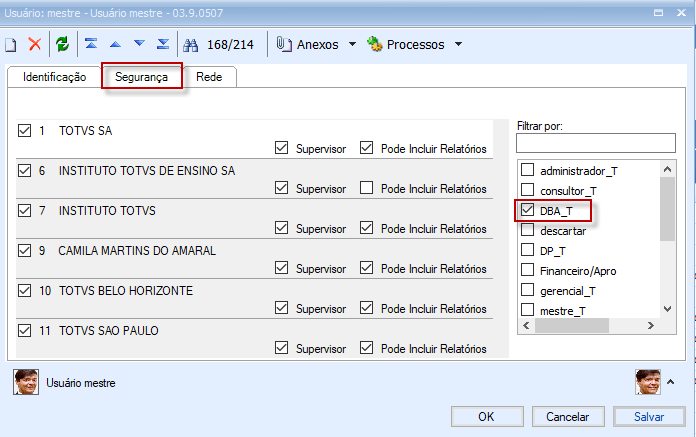The height and width of the screenshot is (437, 696).
Task: Click the vertical scrollbar thumb in profile list
Action: pyautogui.click(x=667, y=209)
